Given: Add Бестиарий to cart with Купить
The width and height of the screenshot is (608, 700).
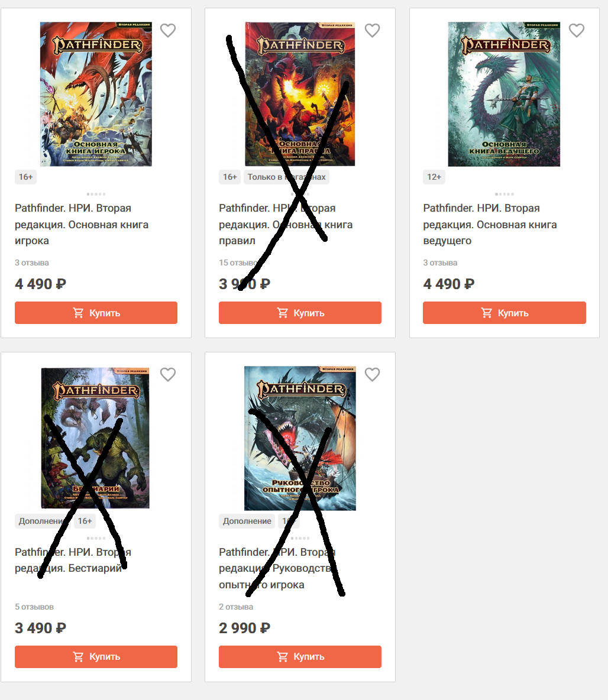Looking at the screenshot, I should click(x=96, y=657).
